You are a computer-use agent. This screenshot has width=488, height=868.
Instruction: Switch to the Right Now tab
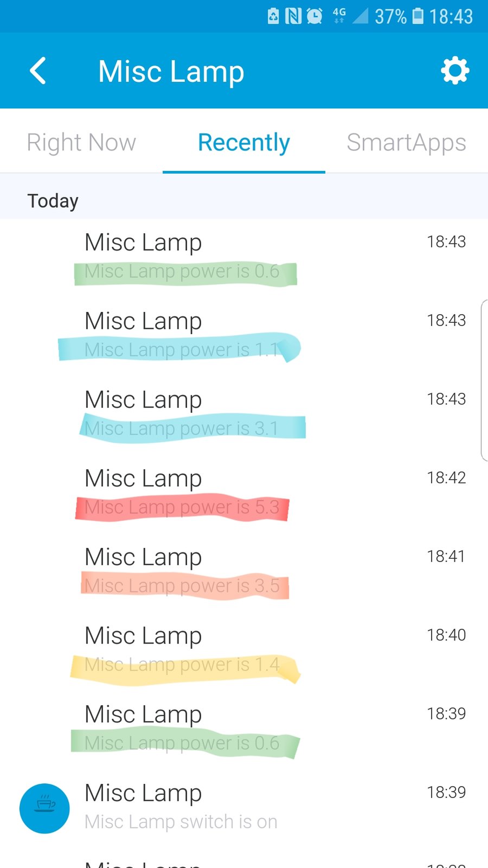pos(81,142)
